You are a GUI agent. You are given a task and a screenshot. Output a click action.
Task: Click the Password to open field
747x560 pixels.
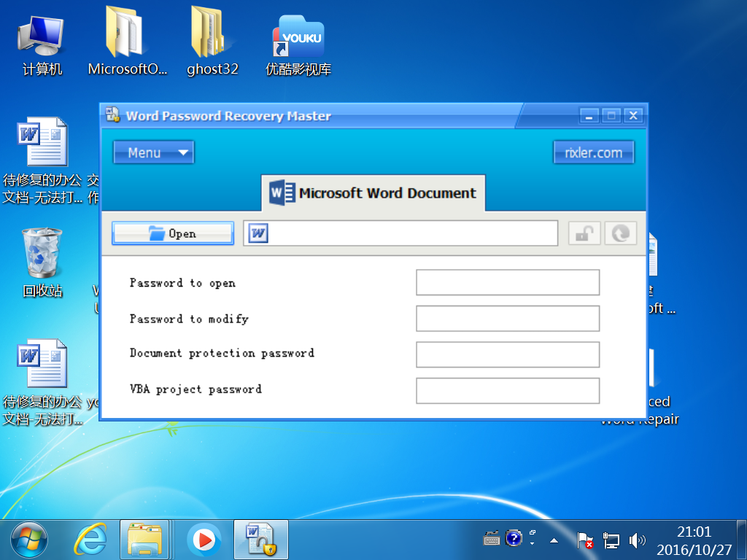click(x=508, y=282)
